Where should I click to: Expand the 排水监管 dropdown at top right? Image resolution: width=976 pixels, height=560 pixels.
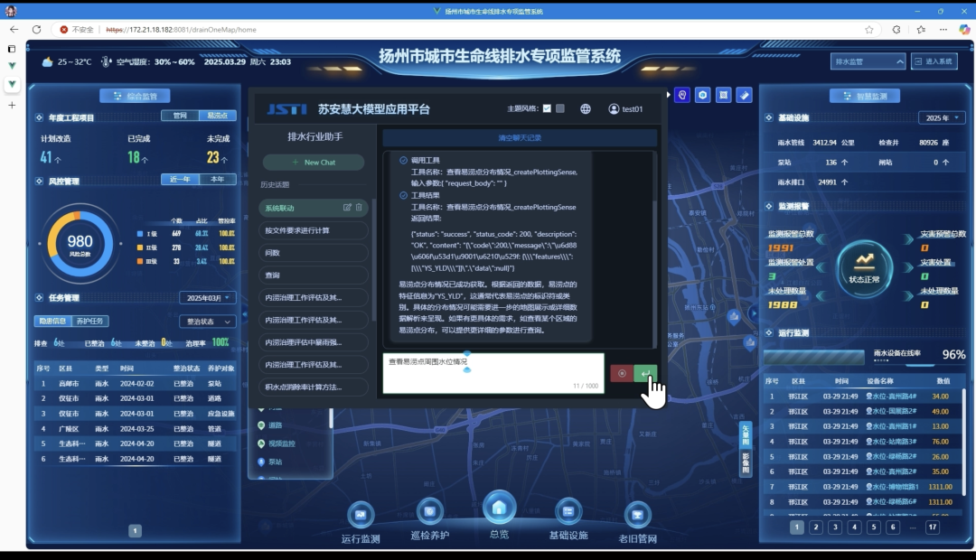point(868,61)
